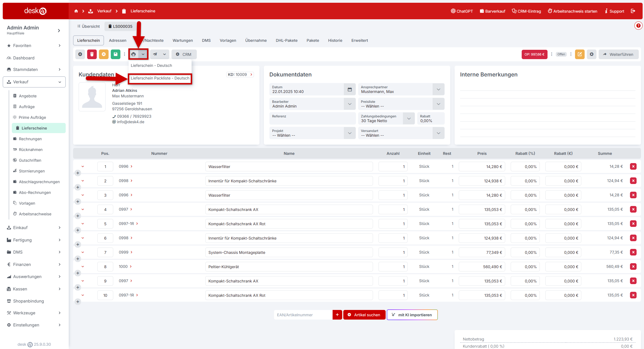Image resolution: width=644 pixels, height=349 pixels.
Task: Remove position 1 Wasserfilter with red X
Action: tap(633, 166)
